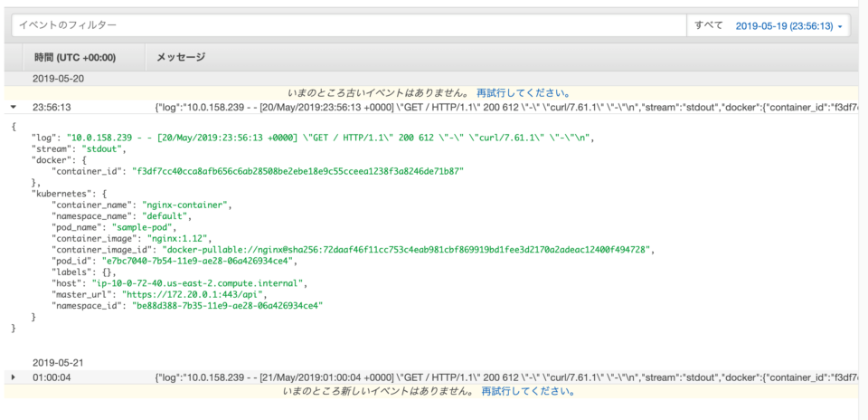The image size is (868, 420).
Task: Select the namespace_name "default" value
Action: tap(166, 216)
